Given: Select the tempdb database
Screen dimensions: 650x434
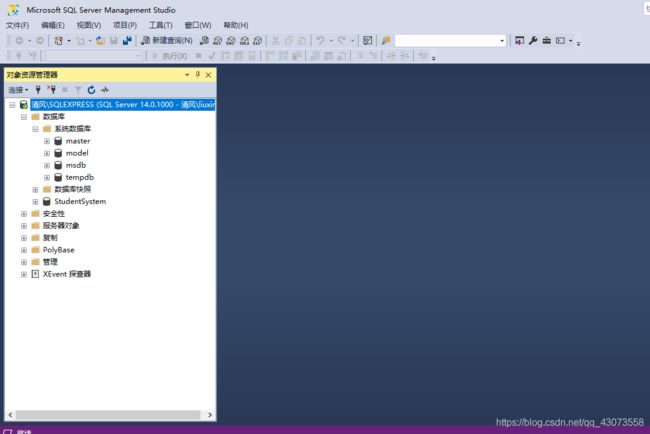Looking at the screenshot, I should 80,177.
